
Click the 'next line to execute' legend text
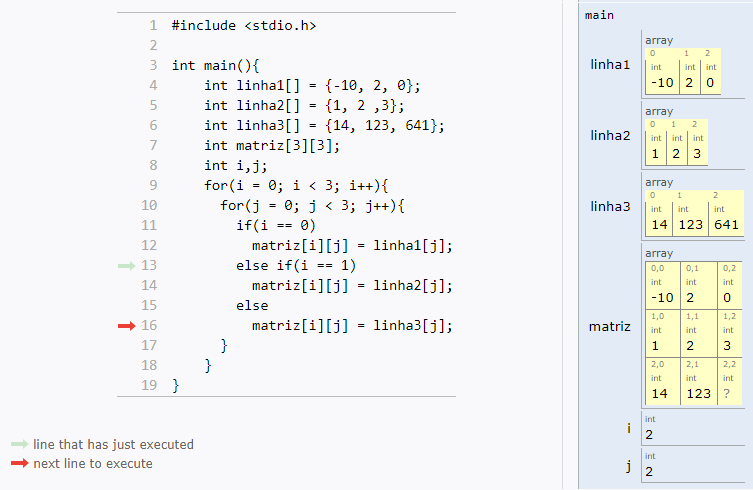(93, 464)
